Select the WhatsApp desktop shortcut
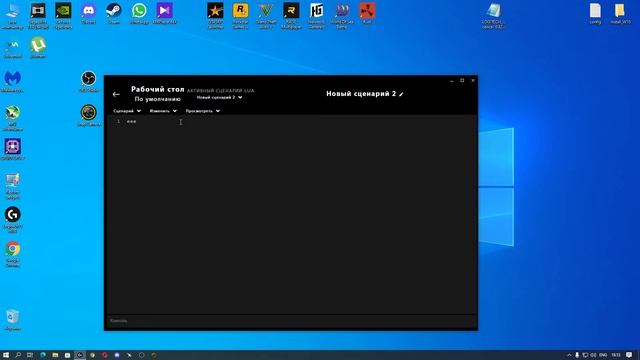Viewport: 640px width, 360px height. click(x=139, y=14)
